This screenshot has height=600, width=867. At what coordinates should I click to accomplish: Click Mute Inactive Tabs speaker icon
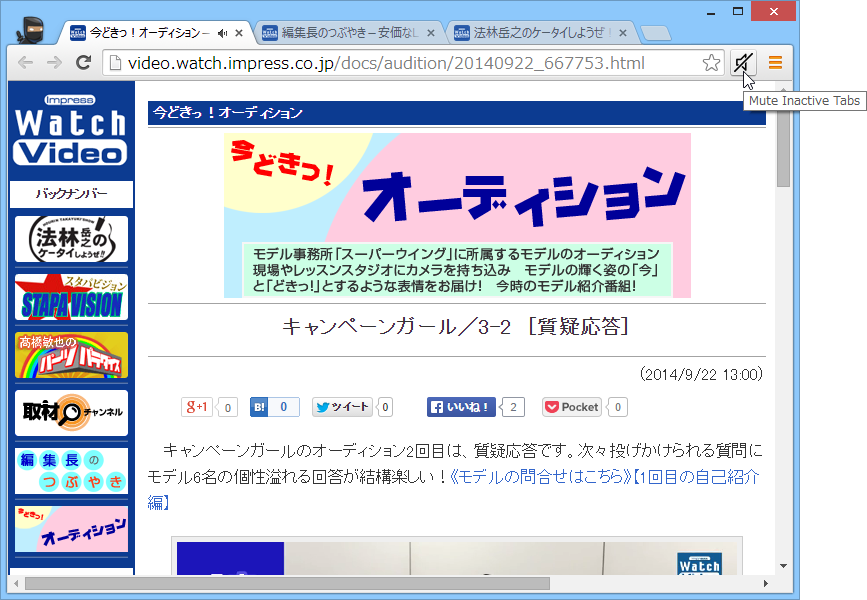(x=742, y=62)
